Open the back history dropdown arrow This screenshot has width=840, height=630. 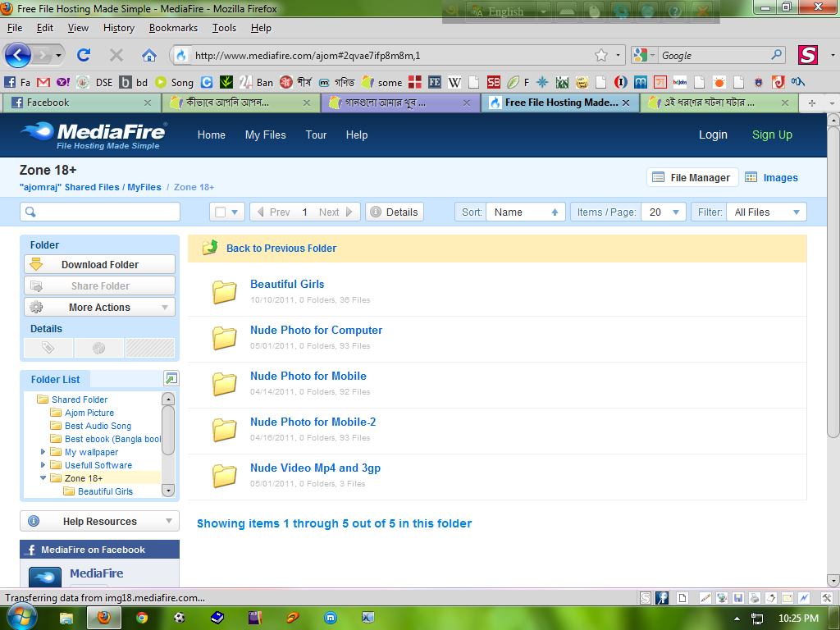pos(58,55)
